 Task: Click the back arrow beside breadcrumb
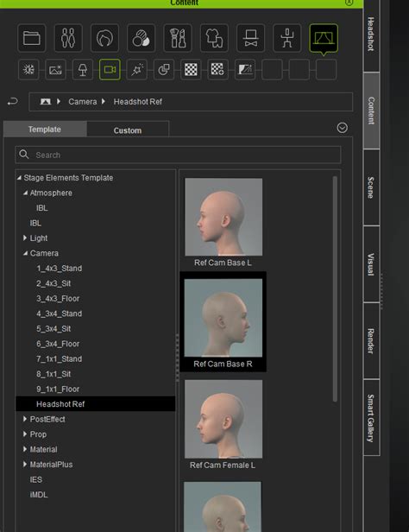pos(13,101)
